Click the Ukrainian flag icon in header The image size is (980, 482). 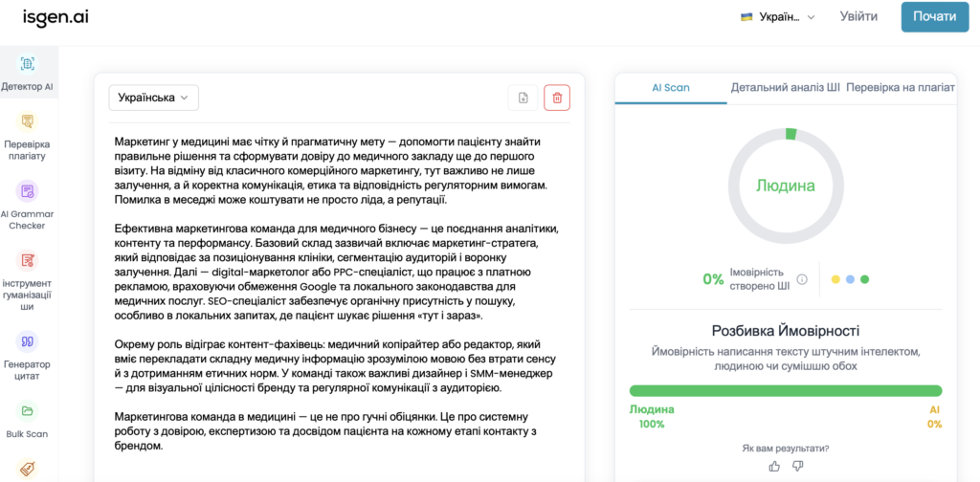pos(746,17)
